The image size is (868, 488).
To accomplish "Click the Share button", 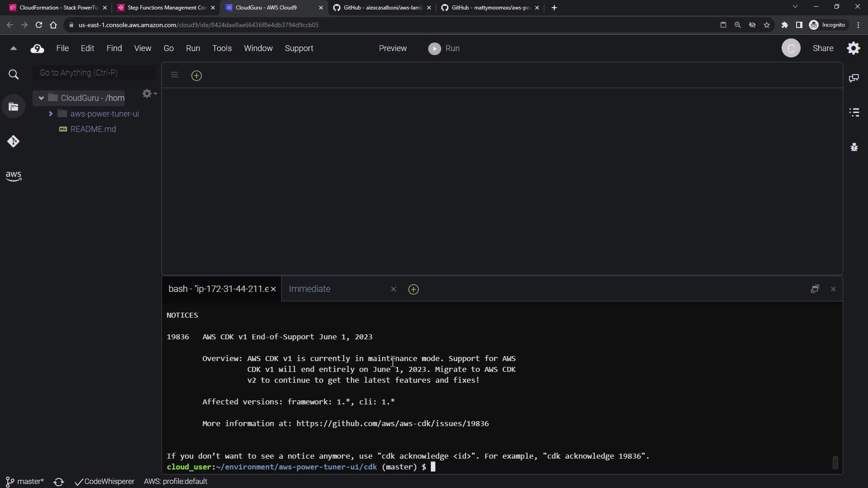I will point(823,48).
